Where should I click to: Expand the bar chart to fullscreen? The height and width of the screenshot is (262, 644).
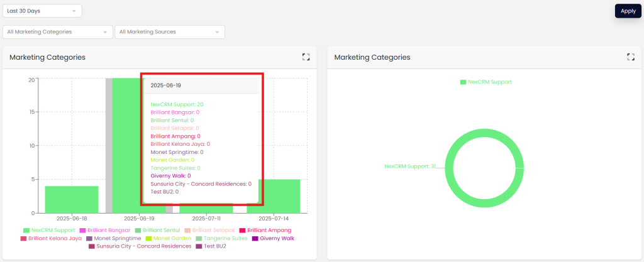click(x=306, y=57)
